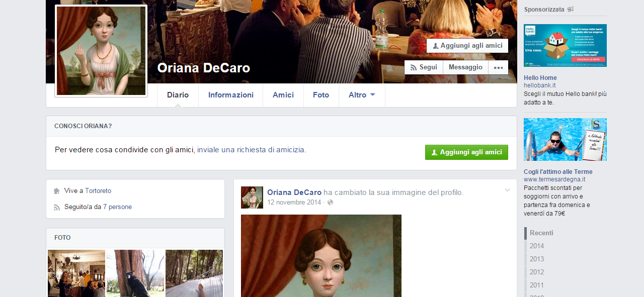Click the globe privacy icon on the post
Screen dimensions: 644x297
pos(330,203)
